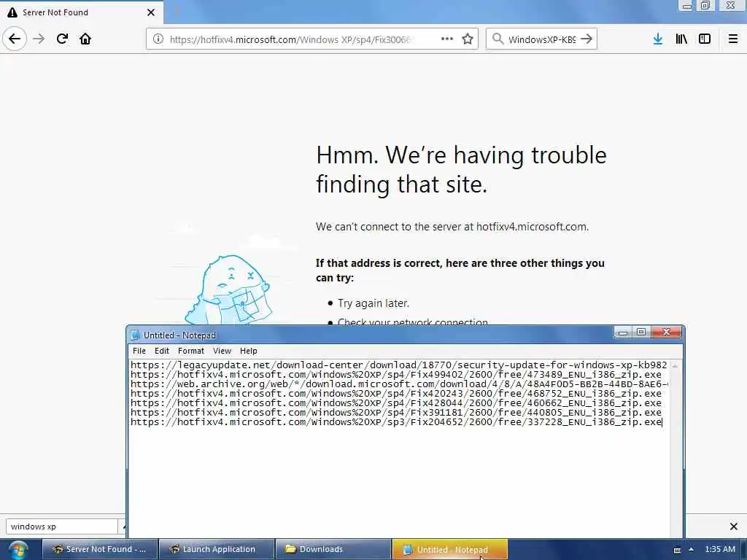Viewport: 747px width, 560px height.
Task: Switch to Server Not Found taskbar button
Action: (99, 549)
